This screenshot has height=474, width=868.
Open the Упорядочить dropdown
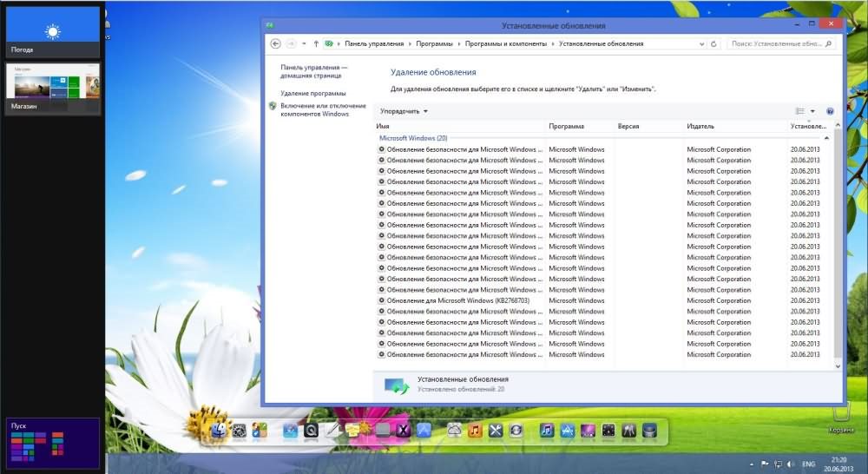[404, 111]
